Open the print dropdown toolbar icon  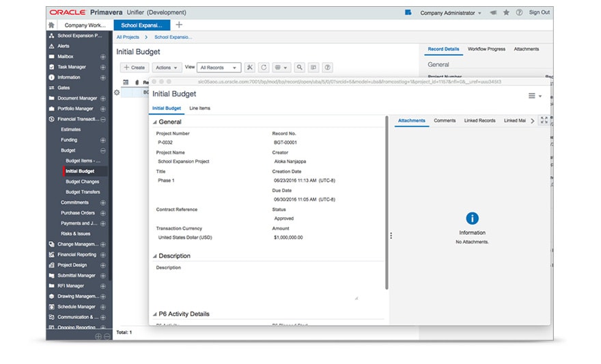tap(281, 68)
